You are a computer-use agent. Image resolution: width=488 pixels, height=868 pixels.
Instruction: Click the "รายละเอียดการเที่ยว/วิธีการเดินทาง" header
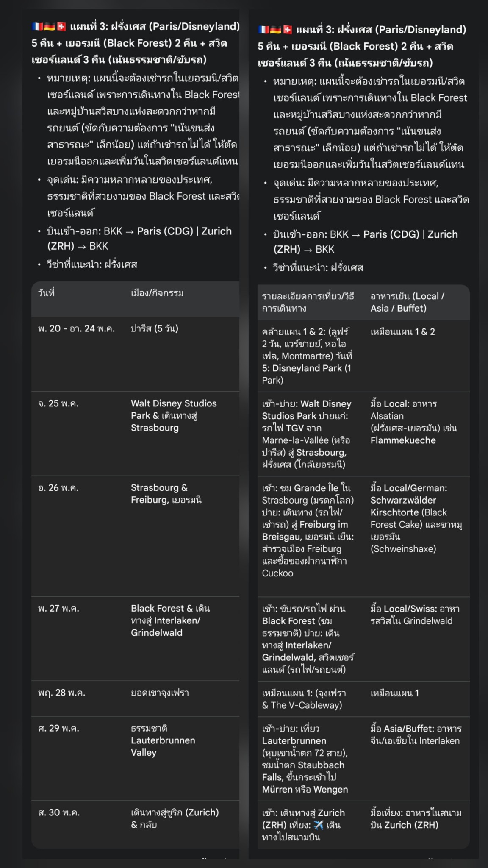click(x=308, y=302)
